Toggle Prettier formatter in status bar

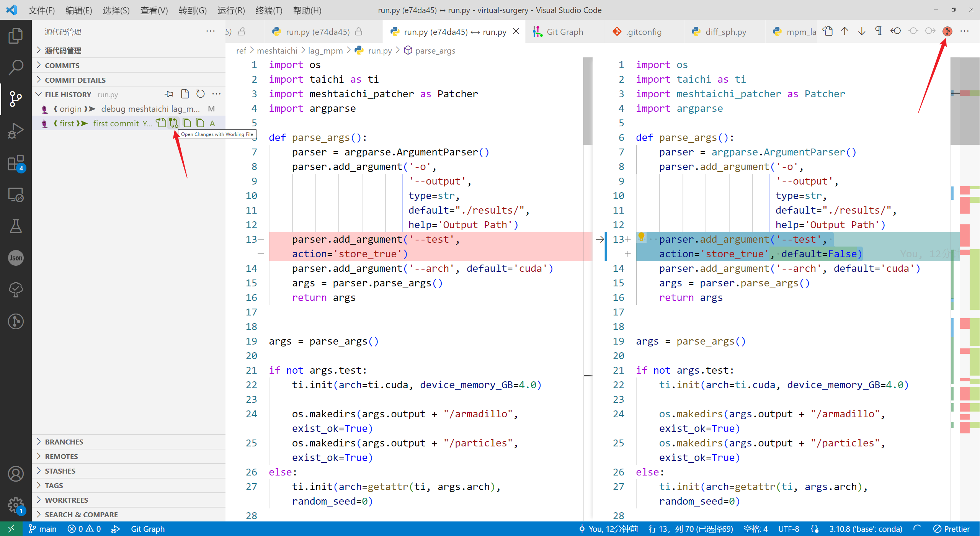click(x=952, y=529)
